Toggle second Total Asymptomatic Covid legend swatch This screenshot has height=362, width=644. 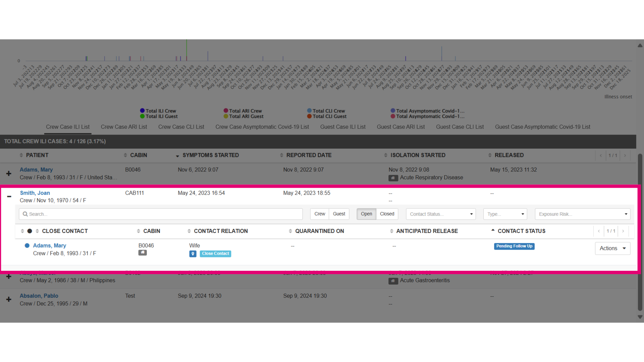(393, 116)
